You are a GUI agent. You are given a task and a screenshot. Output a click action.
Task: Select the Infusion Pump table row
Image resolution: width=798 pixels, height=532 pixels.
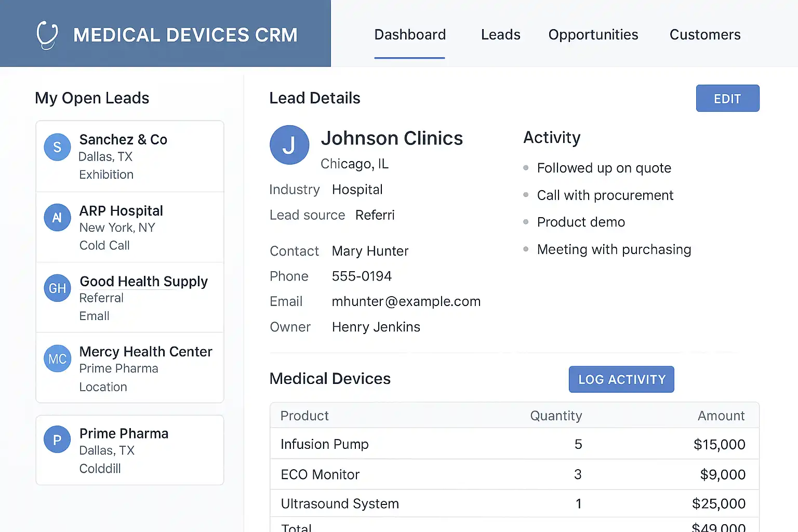(513, 444)
